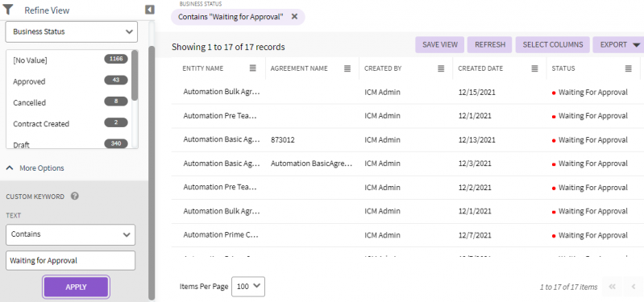Viewport: 644px width, 302px height.
Task: Click the status list scrollbar
Action: [135, 75]
